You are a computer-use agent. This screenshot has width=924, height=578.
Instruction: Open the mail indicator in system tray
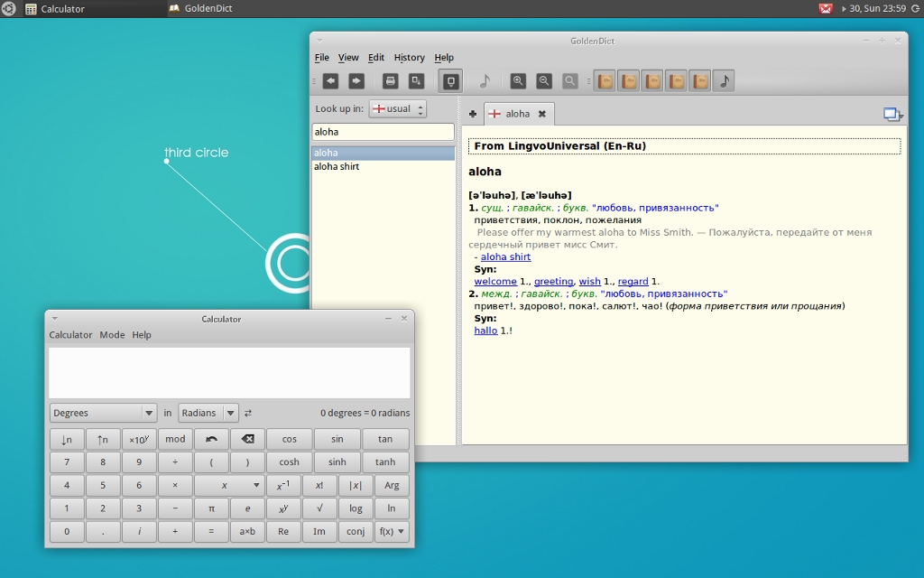pyautogui.click(x=826, y=8)
